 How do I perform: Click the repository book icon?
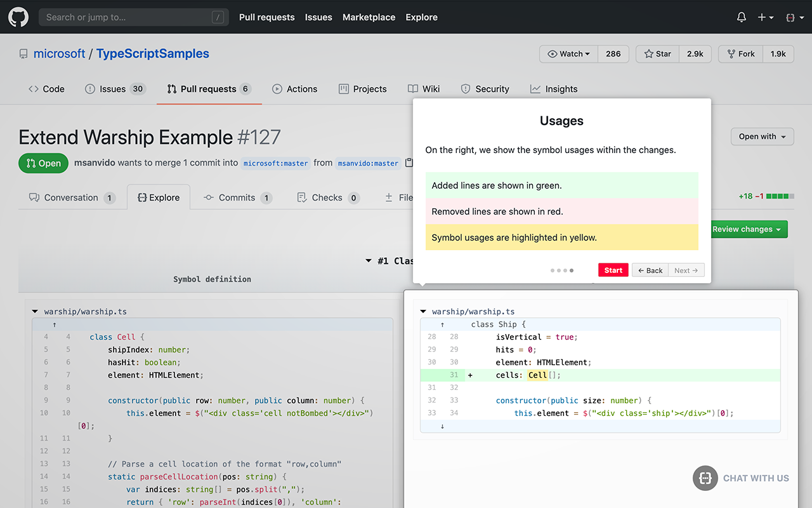23,54
